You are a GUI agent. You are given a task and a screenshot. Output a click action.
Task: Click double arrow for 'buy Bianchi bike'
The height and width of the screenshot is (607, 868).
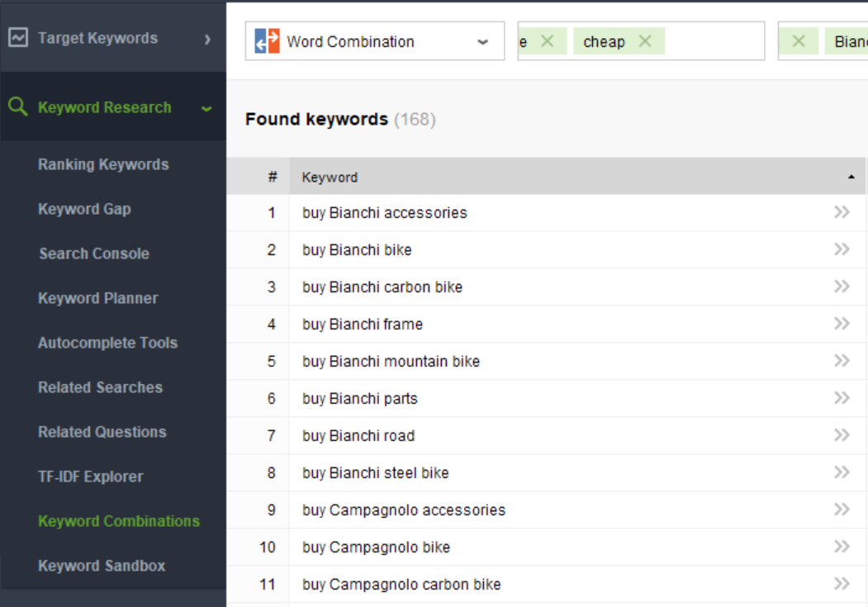[842, 249]
